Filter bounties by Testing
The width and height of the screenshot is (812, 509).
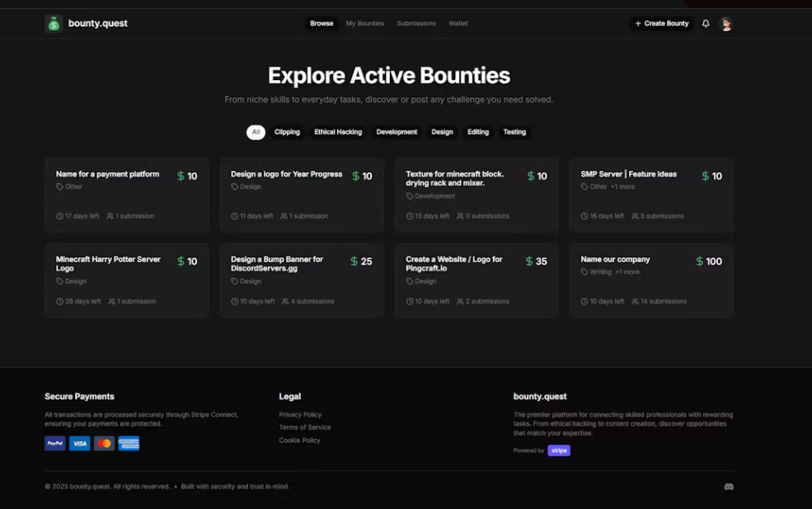pos(514,132)
